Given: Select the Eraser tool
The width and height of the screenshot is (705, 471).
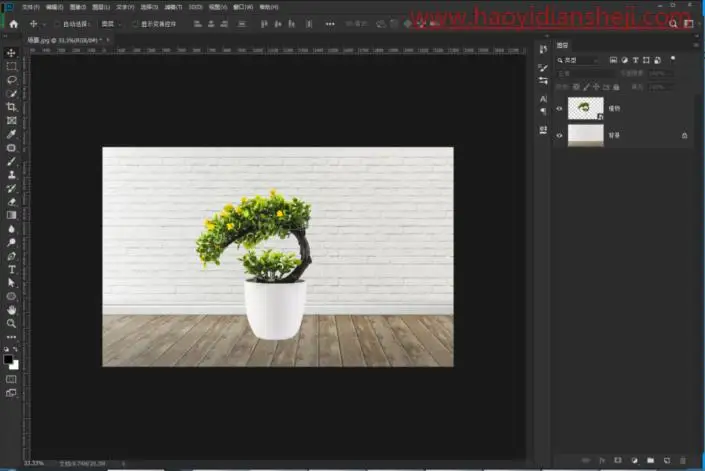Looking at the screenshot, I should (11, 201).
